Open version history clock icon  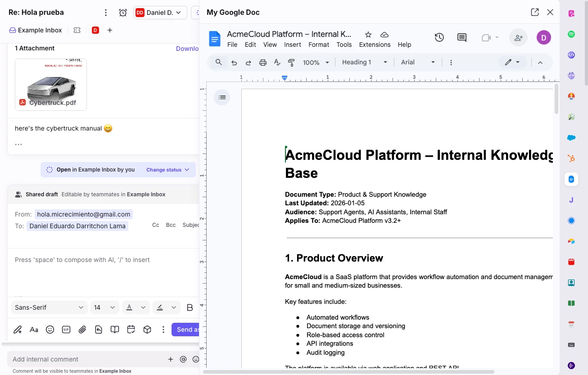(439, 38)
